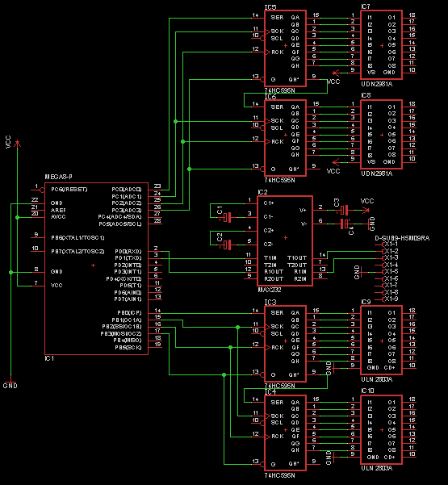Image resolution: width=448 pixels, height=485 pixels.
Task: Click the V+ pin label on MAX232
Action: (303, 211)
